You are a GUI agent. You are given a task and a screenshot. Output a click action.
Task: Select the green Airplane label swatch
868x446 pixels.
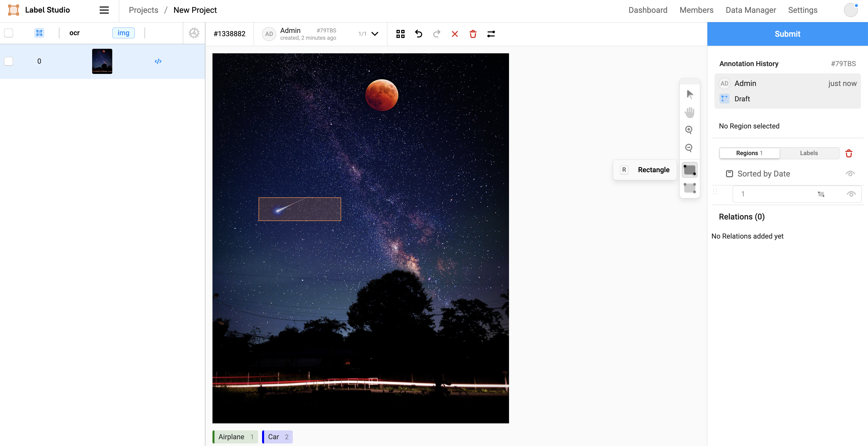235,437
